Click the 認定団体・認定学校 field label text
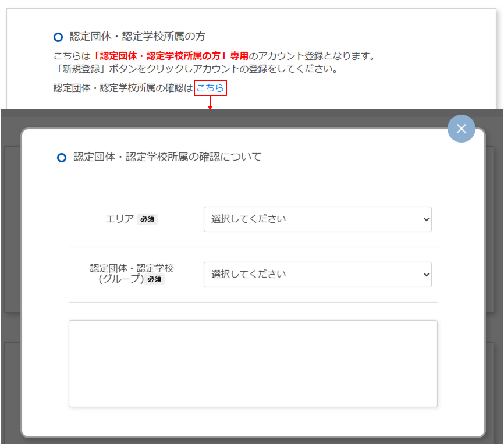 pos(132,268)
